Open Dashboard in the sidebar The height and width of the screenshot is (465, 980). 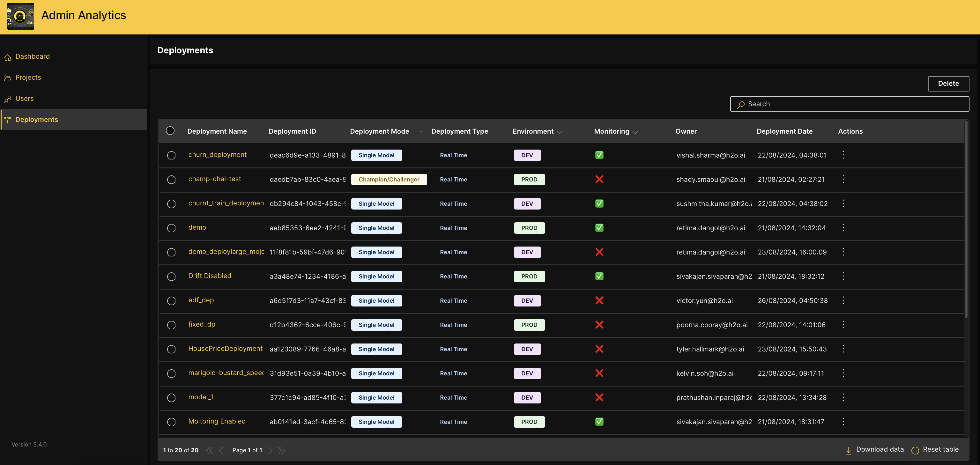(73, 56)
